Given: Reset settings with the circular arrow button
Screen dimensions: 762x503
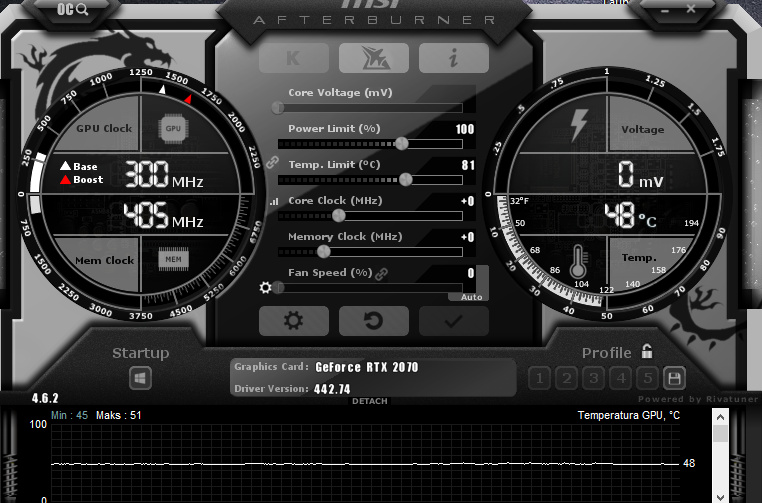Looking at the screenshot, I should tap(374, 321).
